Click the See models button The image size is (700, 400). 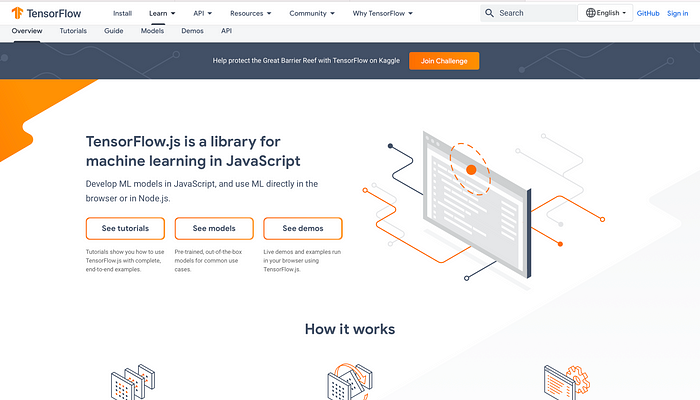[214, 229]
